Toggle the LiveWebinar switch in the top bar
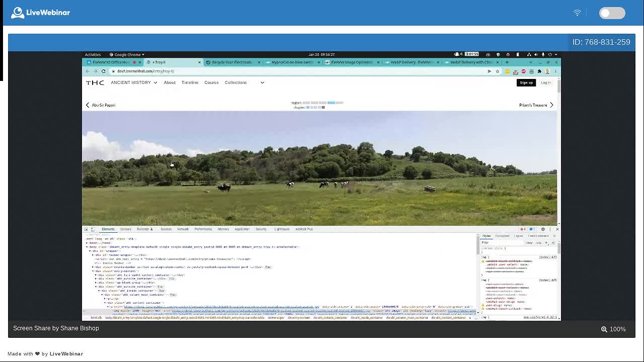The width and height of the screenshot is (644, 362). [x=612, y=13]
